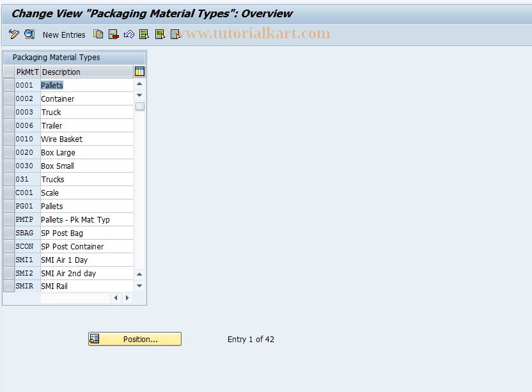Click the SMI Air 2nd day field

[87, 273]
